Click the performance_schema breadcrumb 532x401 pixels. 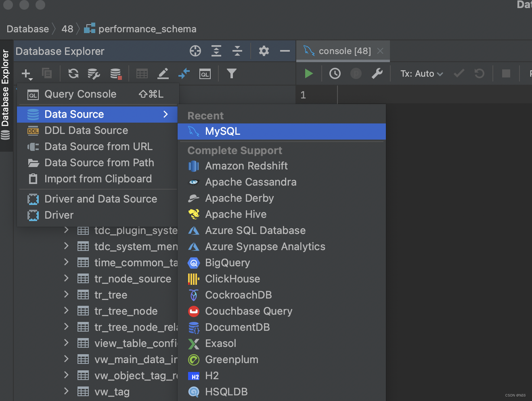click(140, 29)
